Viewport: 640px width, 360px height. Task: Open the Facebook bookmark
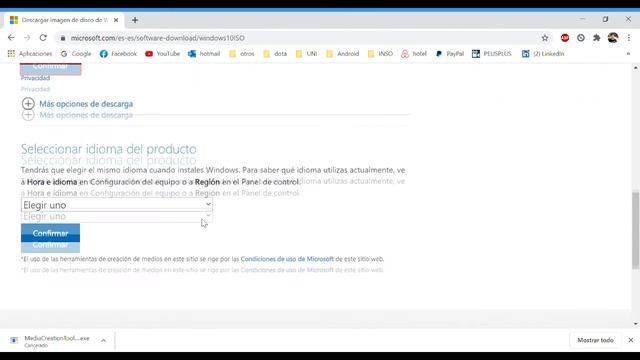click(x=118, y=53)
